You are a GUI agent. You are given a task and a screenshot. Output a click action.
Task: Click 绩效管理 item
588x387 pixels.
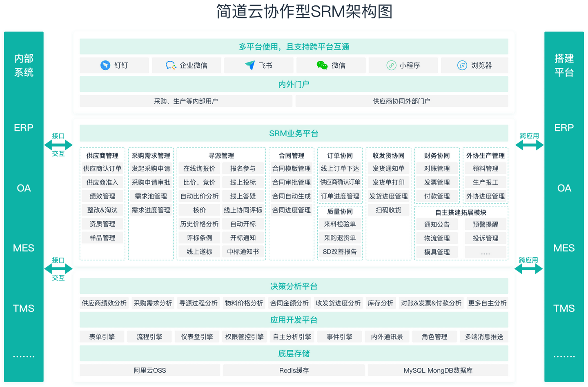pos(102,196)
